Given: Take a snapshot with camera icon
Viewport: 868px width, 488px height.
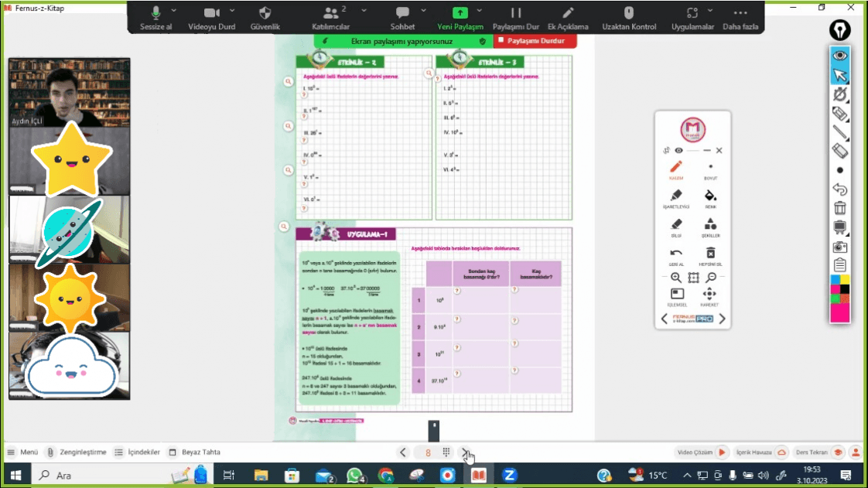Looking at the screenshot, I should coord(840,247).
